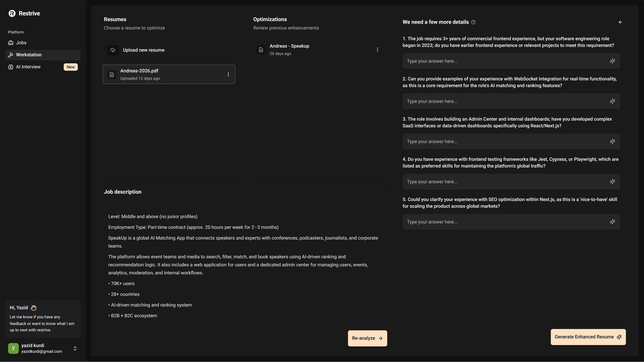Viewport: 644px width, 362px height.
Task: Click the yazid kurdi avatar circle
Action: pos(13,348)
